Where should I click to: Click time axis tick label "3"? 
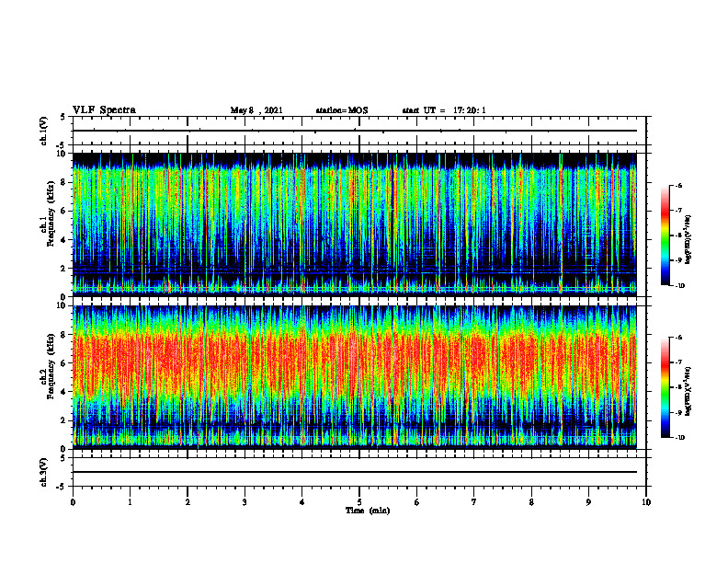pyautogui.click(x=245, y=502)
